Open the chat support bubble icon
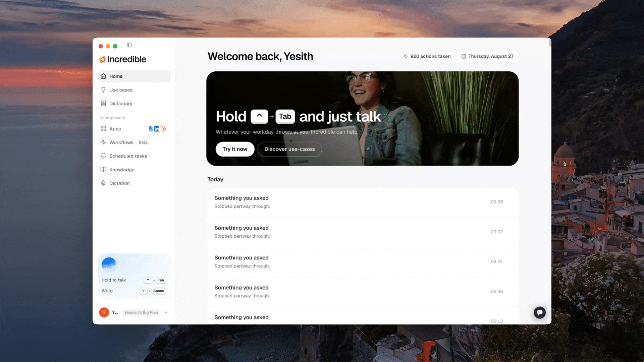 (540, 312)
